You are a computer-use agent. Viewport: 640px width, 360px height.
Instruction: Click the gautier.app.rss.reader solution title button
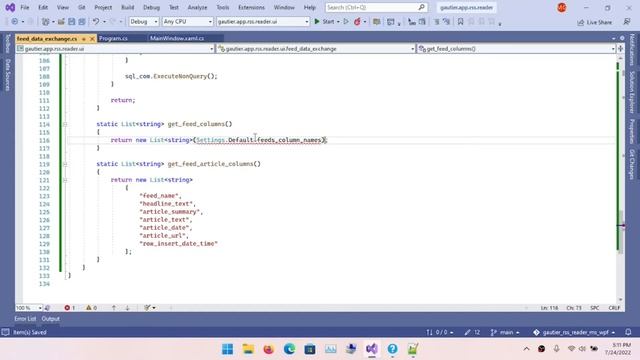(x=466, y=7)
